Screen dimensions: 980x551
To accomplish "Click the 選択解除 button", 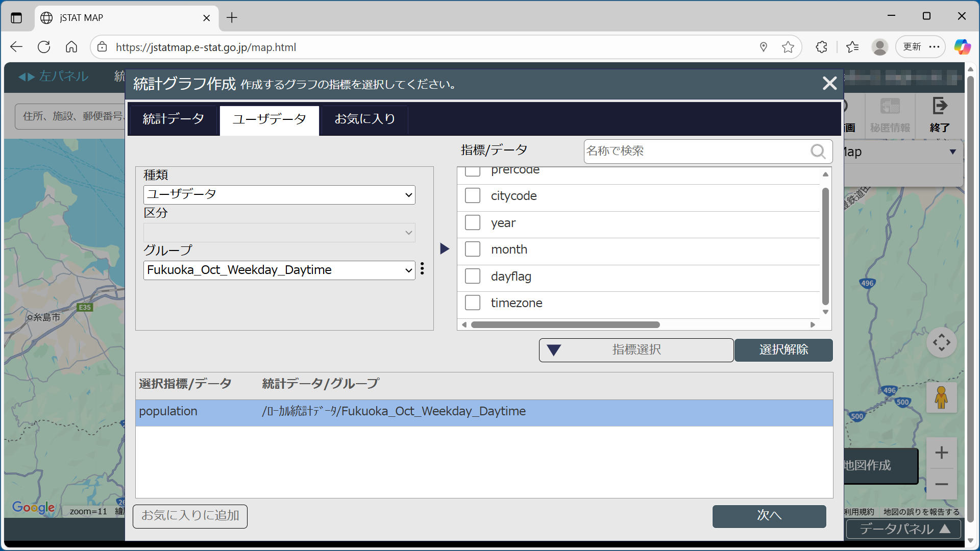I will pos(783,350).
